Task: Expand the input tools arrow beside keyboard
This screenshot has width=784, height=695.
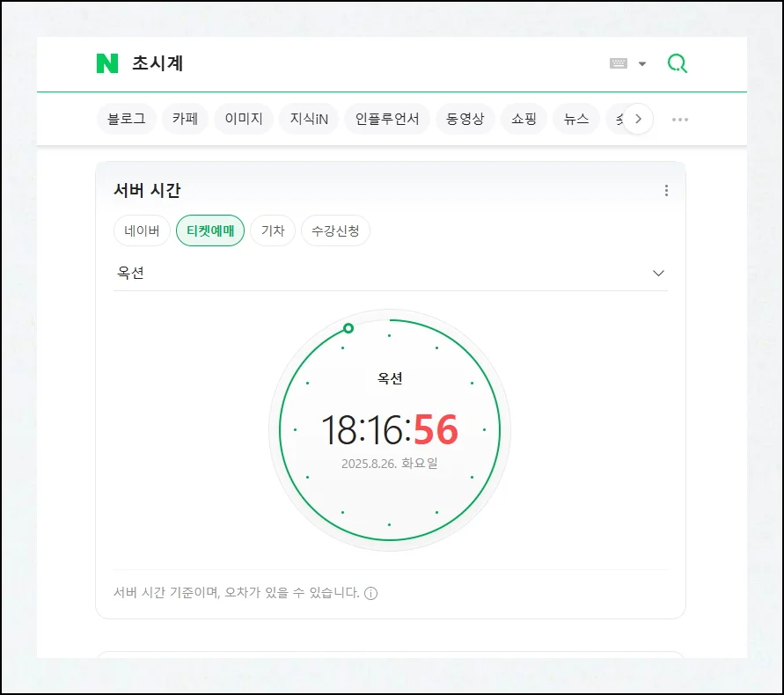Action: [642, 63]
